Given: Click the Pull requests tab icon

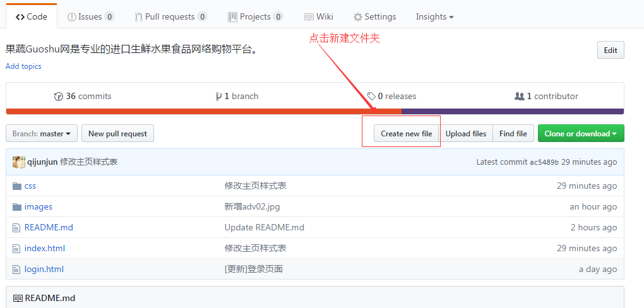Looking at the screenshot, I should [x=138, y=17].
